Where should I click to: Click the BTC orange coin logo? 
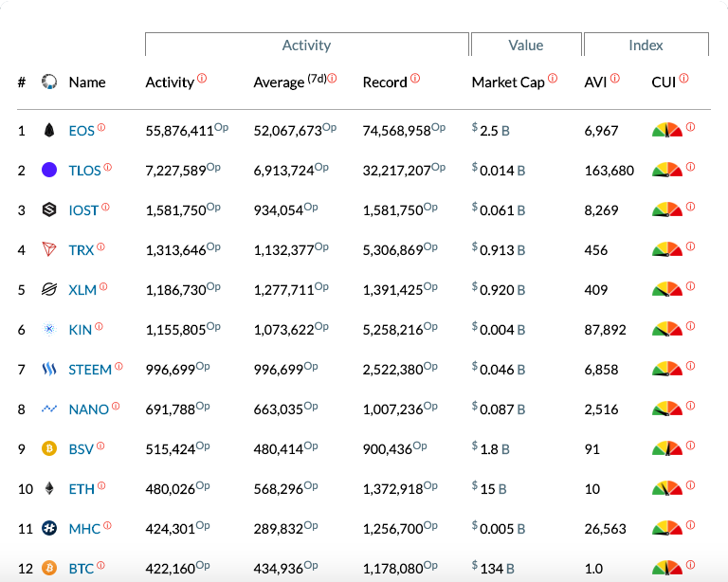point(49,568)
